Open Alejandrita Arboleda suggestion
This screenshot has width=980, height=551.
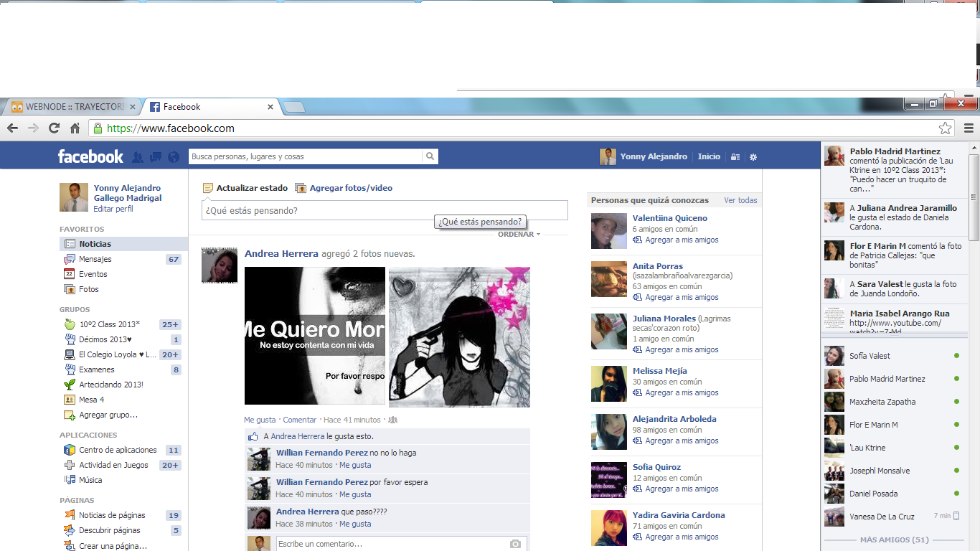[x=674, y=419]
